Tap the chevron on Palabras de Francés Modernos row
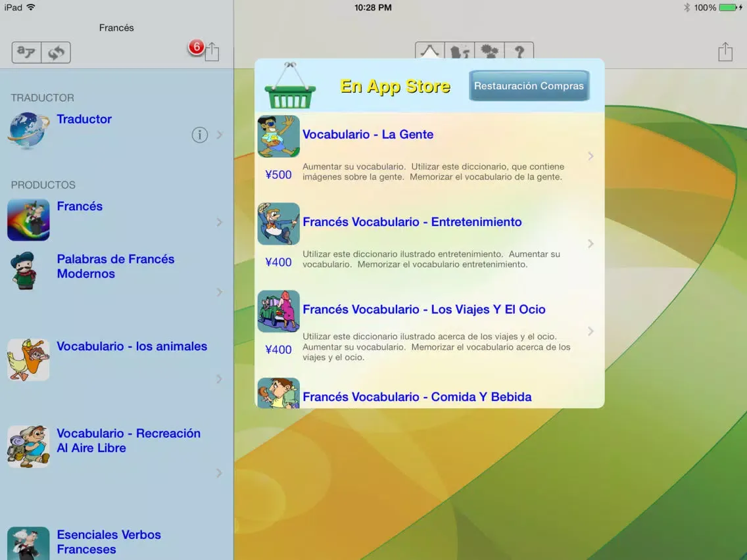Screen dimensions: 747x560 [220, 292]
